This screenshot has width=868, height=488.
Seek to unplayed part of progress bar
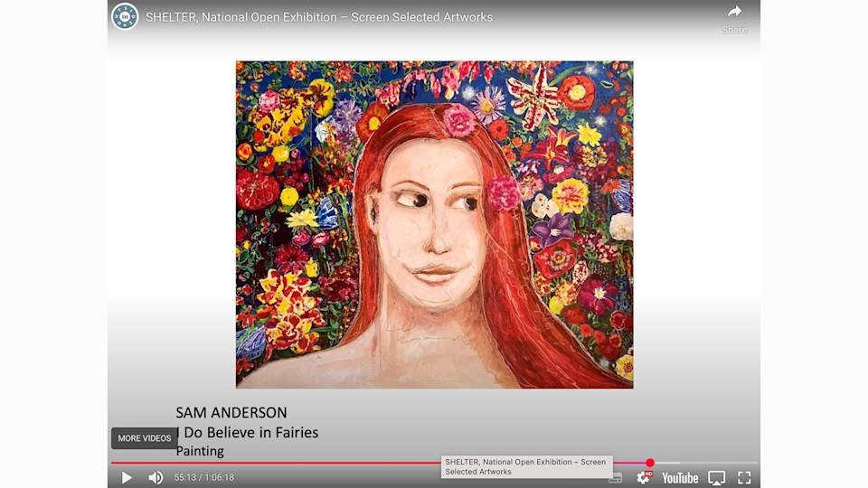pyautogui.click(x=720, y=463)
